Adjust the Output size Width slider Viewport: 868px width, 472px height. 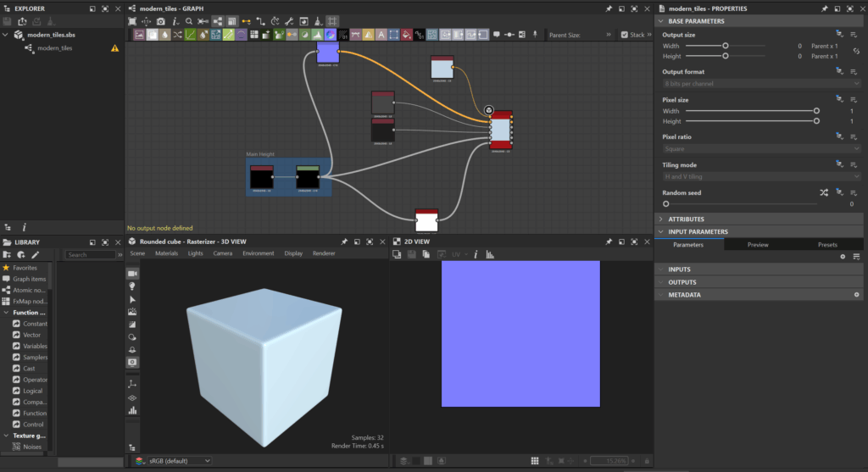(x=726, y=46)
